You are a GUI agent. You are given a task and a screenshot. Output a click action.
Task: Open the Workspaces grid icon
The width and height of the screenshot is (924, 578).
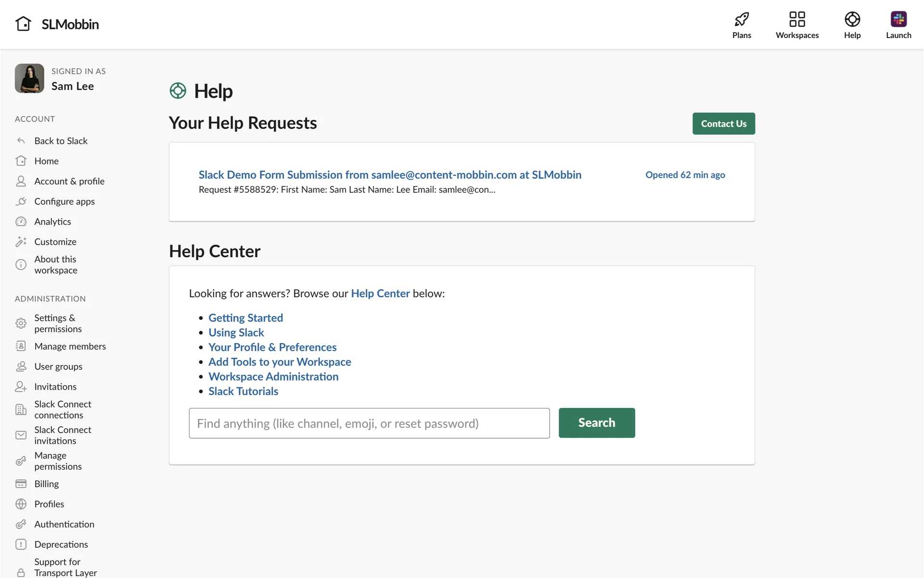point(797,19)
